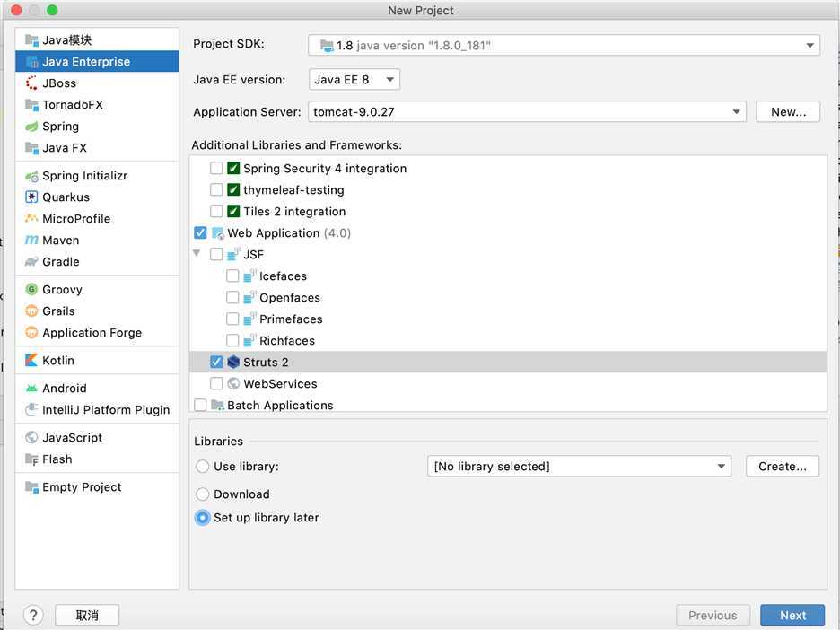Click the Groovy green circle icon
The height and width of the screenshot is (630, 840).
(x=31, y=289)
